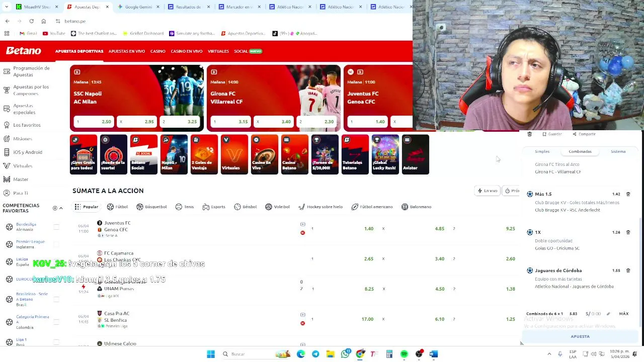
Task: Open stats icon for Casa Pia match
Action: pyautogui.click(x=302, y=323)
